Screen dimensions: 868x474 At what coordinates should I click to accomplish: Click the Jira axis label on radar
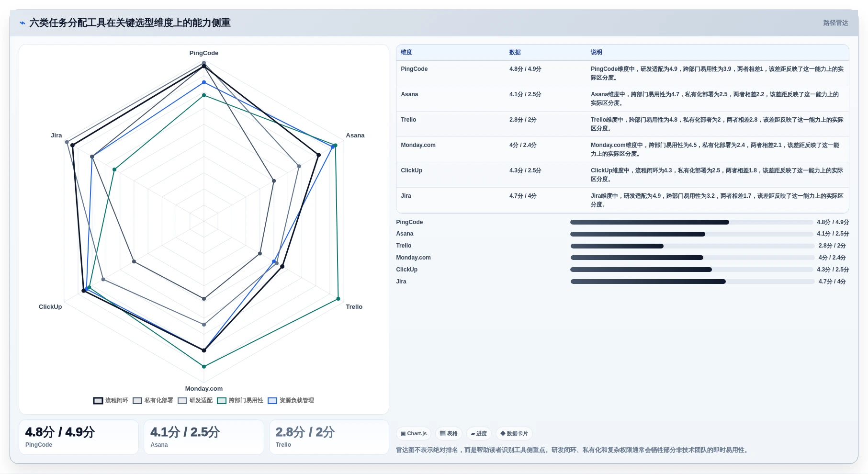pos(56,135)
